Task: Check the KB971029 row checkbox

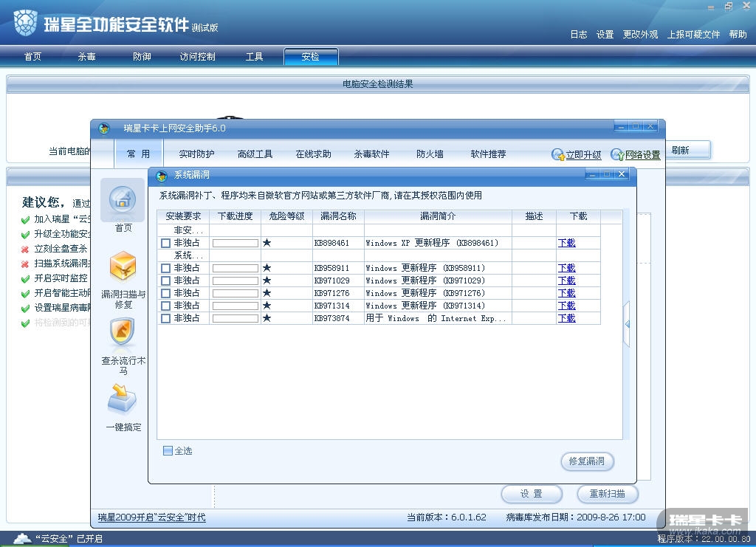Action: click(166, 281)
